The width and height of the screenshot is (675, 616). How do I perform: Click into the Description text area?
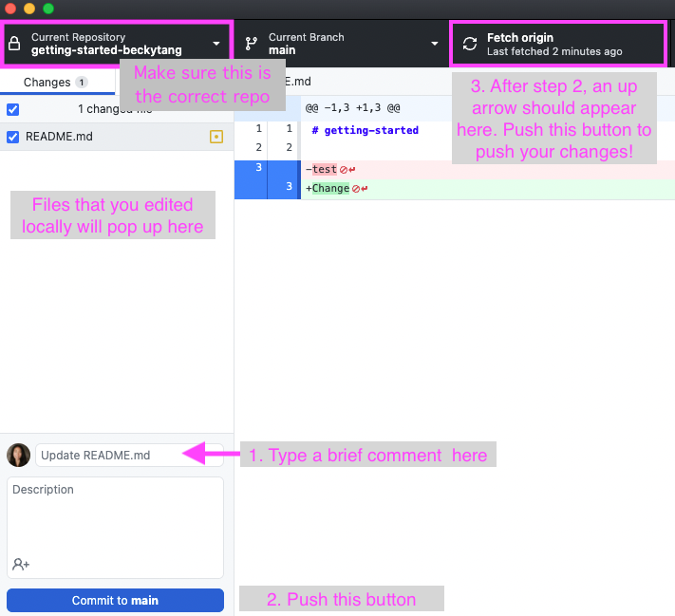(115, 517)
